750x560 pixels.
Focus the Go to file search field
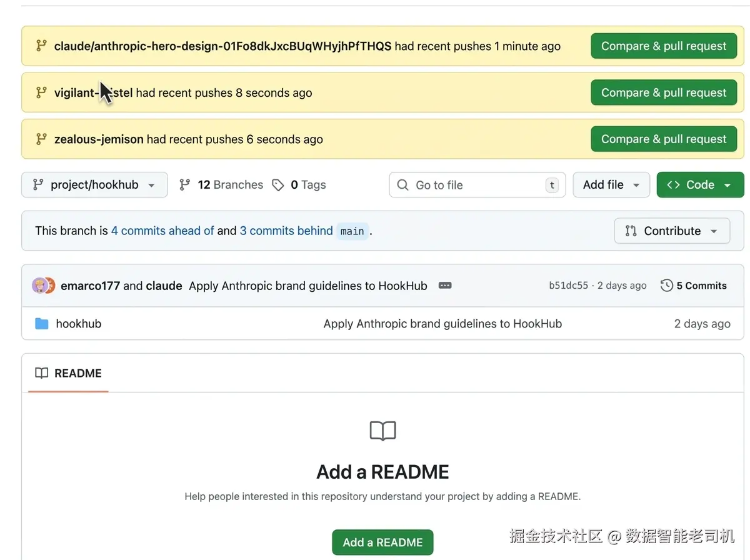pos(477,185)
